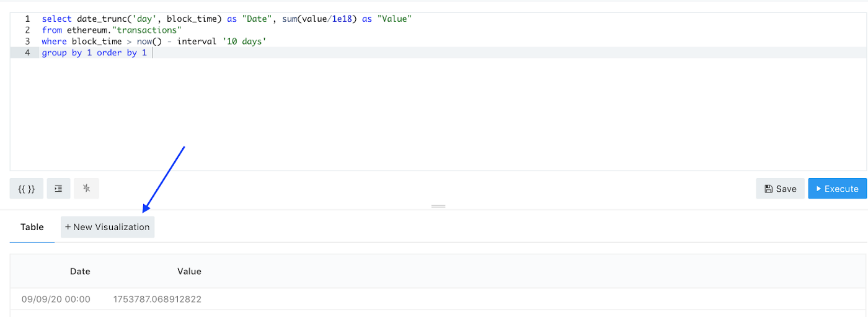This screenshot has height=317, width=868.
Task: Format query with the indent icon button
Action: click(58, 189)
